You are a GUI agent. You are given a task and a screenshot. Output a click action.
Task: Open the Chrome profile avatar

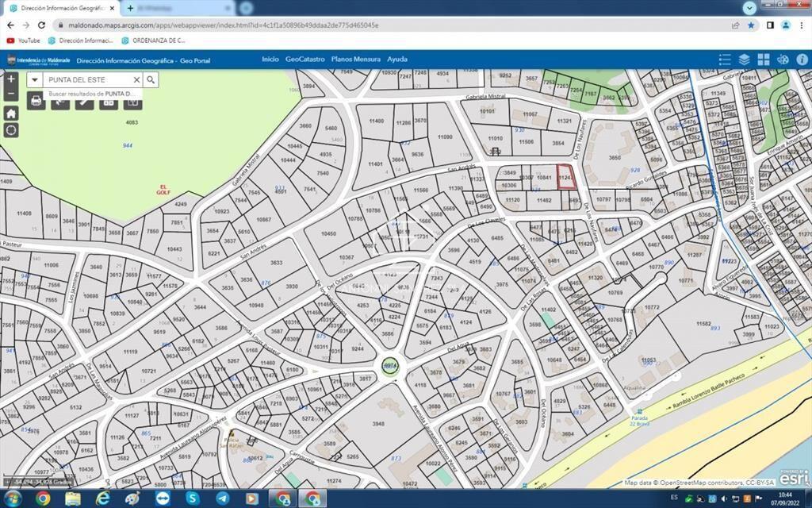pos(786,25)
